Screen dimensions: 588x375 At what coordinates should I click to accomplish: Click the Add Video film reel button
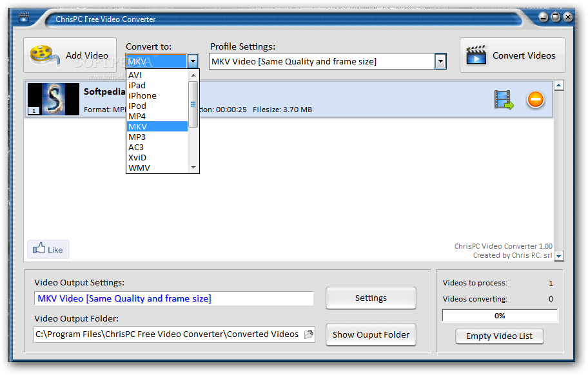(x=70, y=56)
